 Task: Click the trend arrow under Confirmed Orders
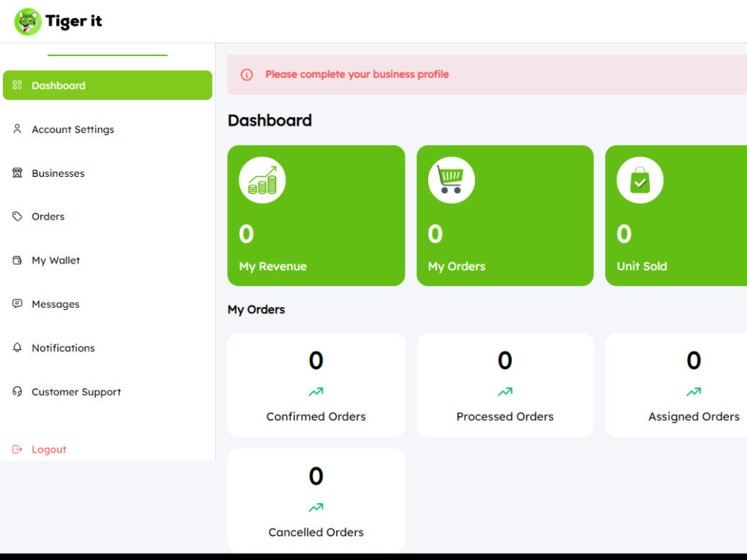coord(316,391)
